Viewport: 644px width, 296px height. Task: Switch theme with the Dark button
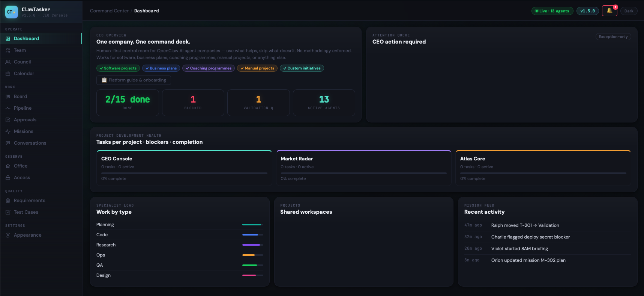pyautogui.click(x=629, y=11)
